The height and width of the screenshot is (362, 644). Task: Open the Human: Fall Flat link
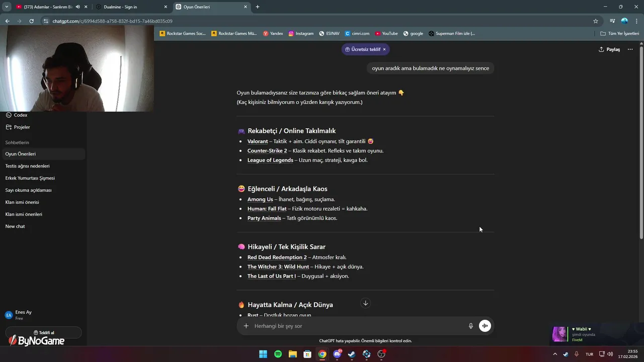point(267,209)
